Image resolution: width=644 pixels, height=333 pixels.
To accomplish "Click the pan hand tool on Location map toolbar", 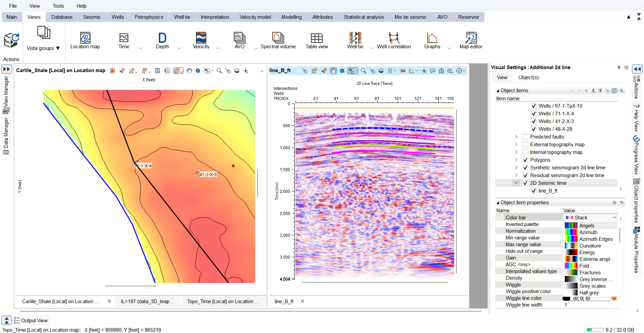I will pyautogui.click(x=189, y=71).
